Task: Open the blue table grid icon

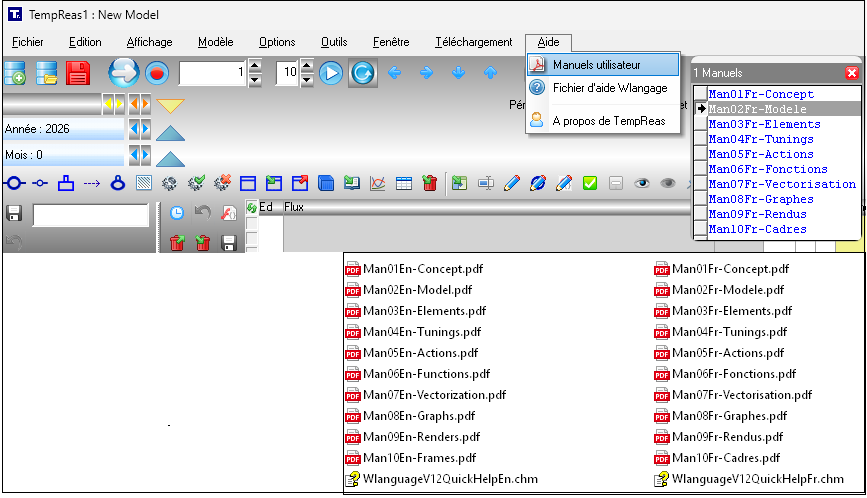Action: tap(404, 183)
